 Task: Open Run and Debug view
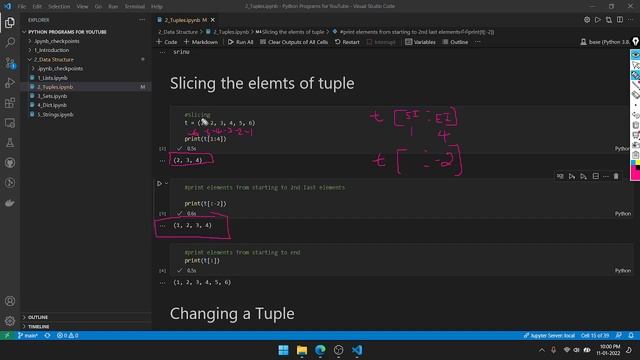pyautogui.click(x=10, y=82)
